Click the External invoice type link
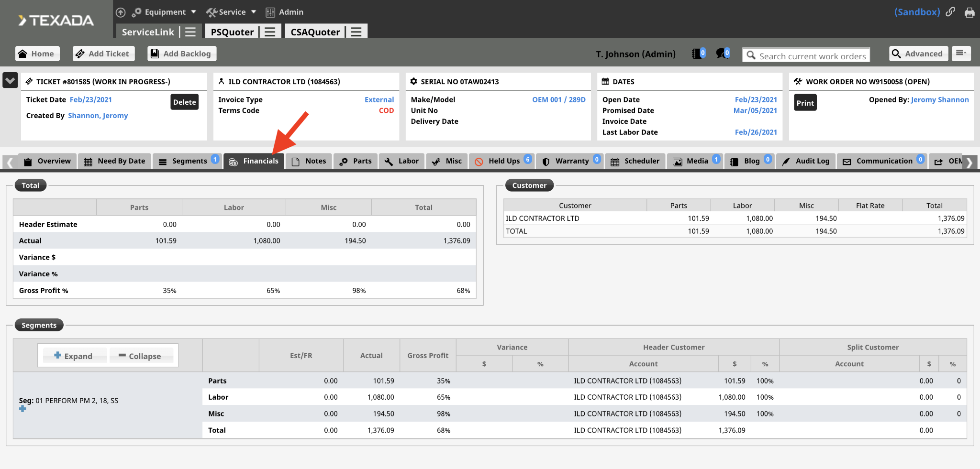This screenshot has width=980, height=469. pyautogui.click(x=379, y=99)
